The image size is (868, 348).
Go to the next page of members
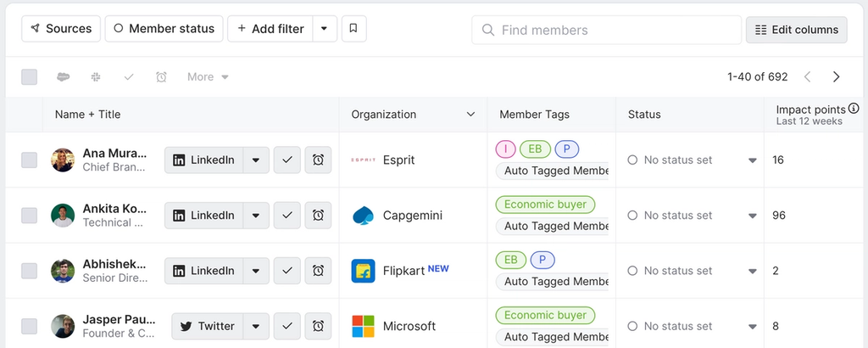(x=837, y=76)
